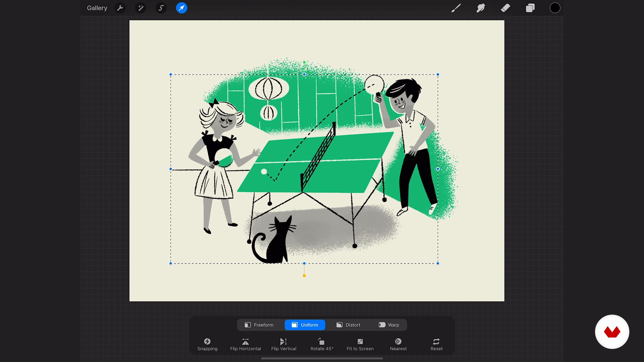Viewport: 644px width, 362px height.
Task: Click the red logo circle button
Action: (x=612, y=332)
